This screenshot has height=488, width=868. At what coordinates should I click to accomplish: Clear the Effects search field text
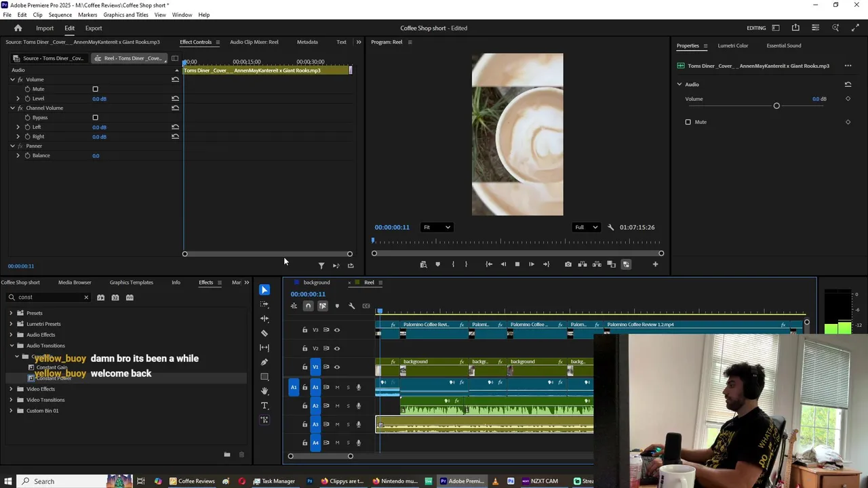pos(86,298)
